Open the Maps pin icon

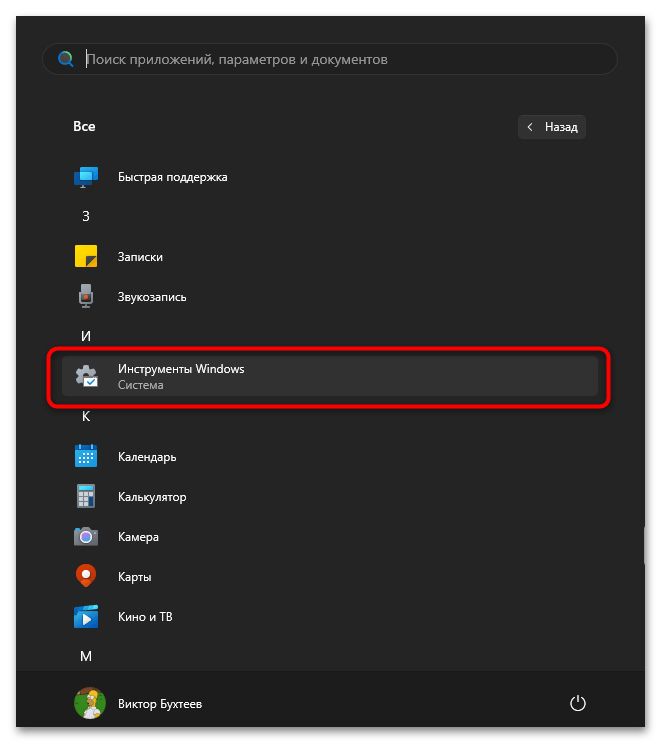tap(86, 576)
